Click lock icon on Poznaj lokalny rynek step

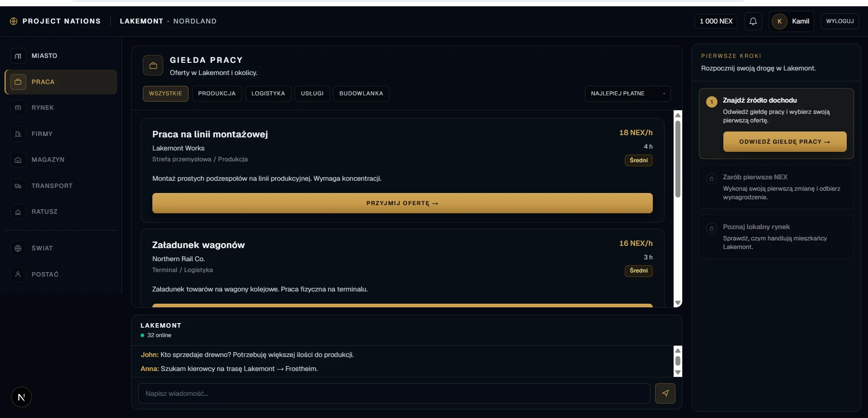pyautogui.click(x=712, y=228)
